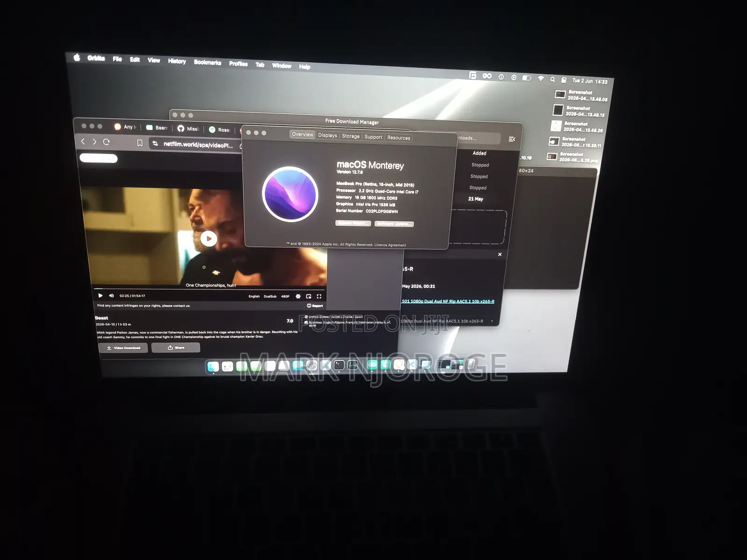Viewport: 747px width, 560px height.
Task: Reload the netfilm.world page
Action: pos(106,142)
